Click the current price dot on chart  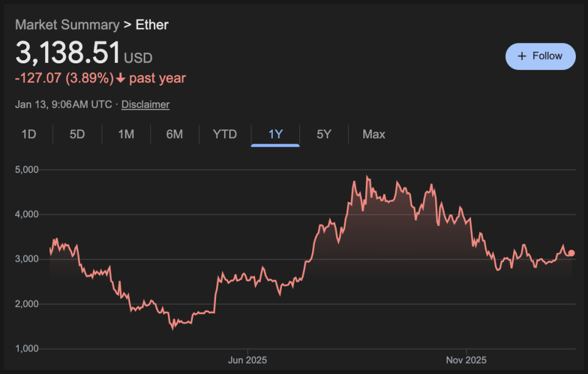pos(571,253)
